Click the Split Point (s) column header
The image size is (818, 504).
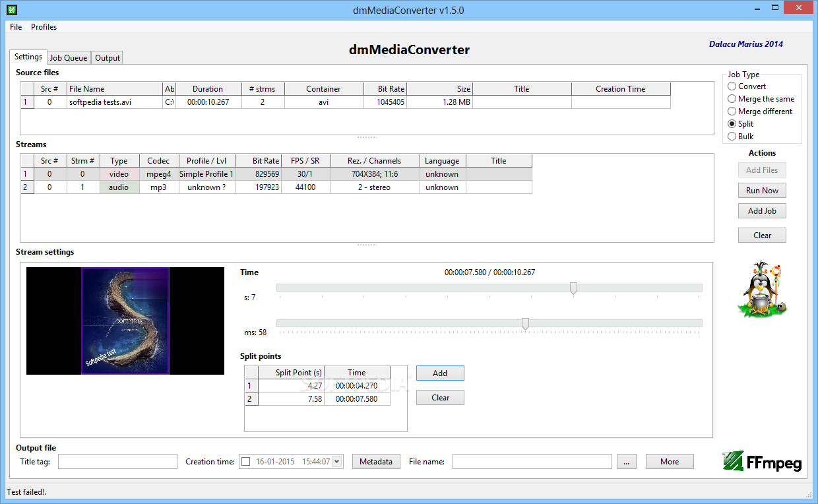(291, 373)
